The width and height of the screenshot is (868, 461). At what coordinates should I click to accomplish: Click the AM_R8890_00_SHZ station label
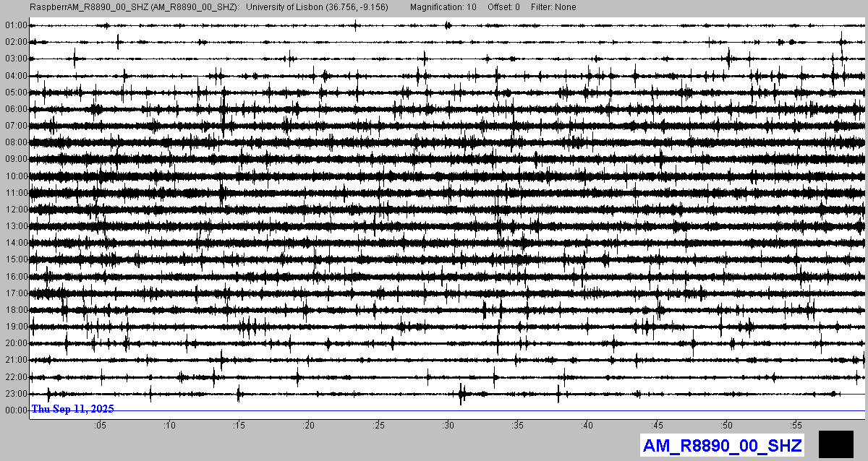click(722, 445)
